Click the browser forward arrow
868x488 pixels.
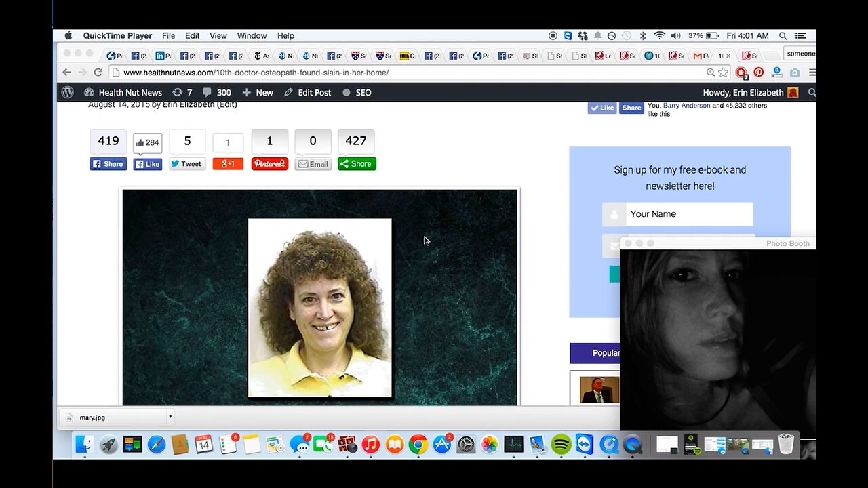tap(82, 73)
